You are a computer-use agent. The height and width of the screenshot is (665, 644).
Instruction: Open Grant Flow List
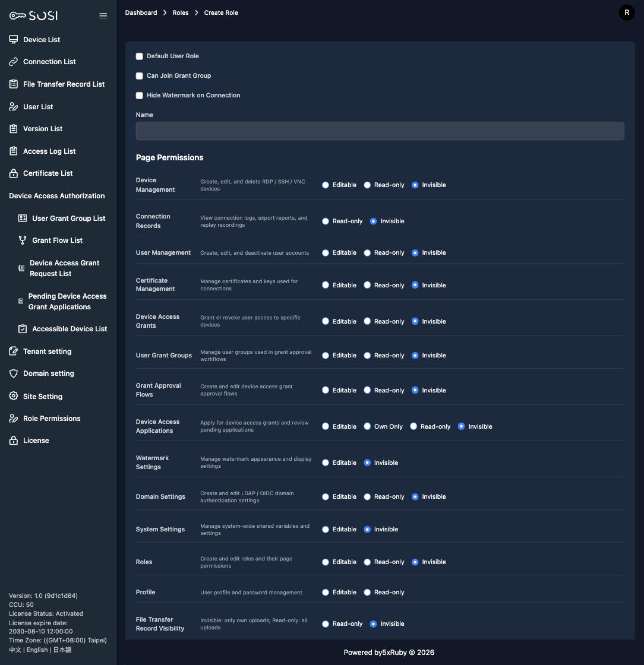pos(57,240)
